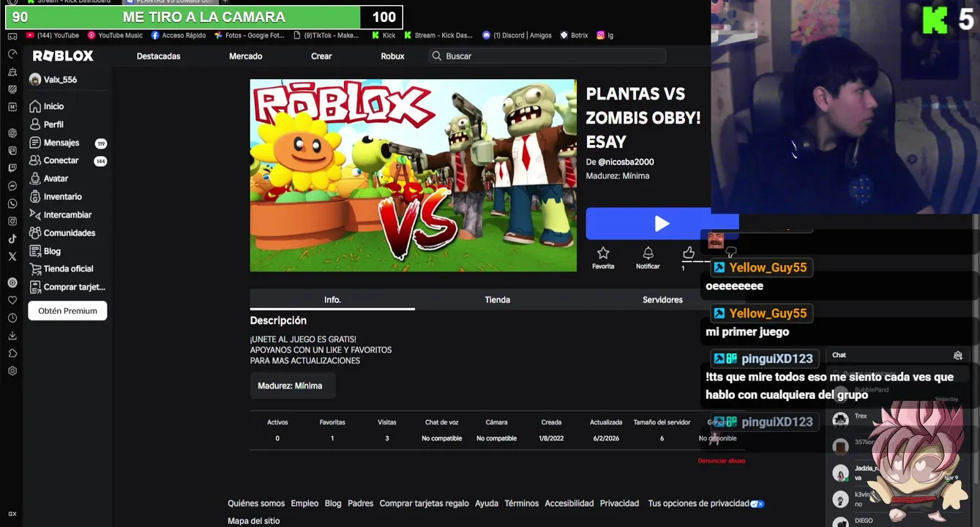Click in the Buscar search field
This screenshot has width=980, height=527.
547,56
